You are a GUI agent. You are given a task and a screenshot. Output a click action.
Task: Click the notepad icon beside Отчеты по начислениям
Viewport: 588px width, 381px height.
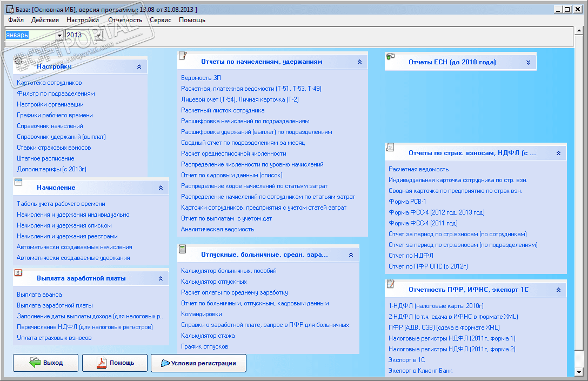pyautogui.click(x=183, y=56)
